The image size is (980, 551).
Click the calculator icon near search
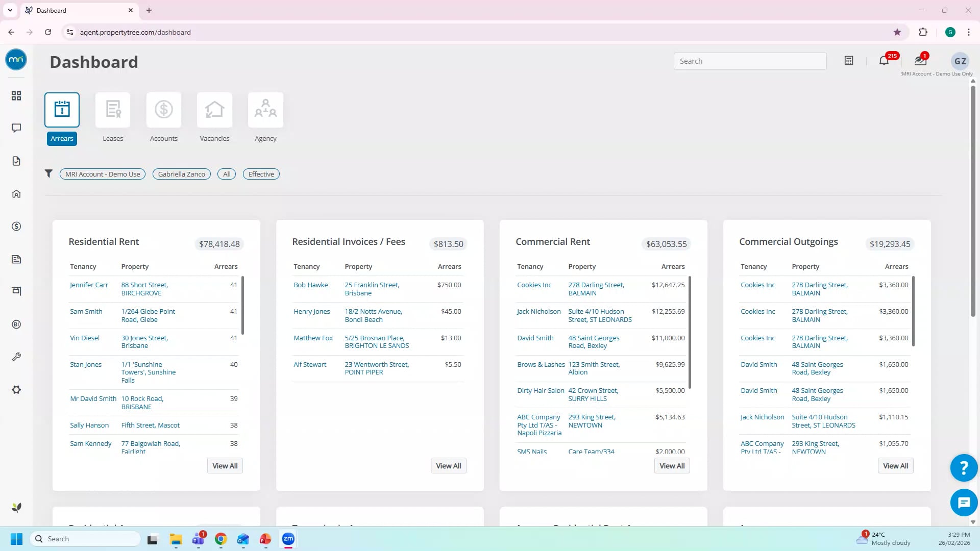(849, 61)
